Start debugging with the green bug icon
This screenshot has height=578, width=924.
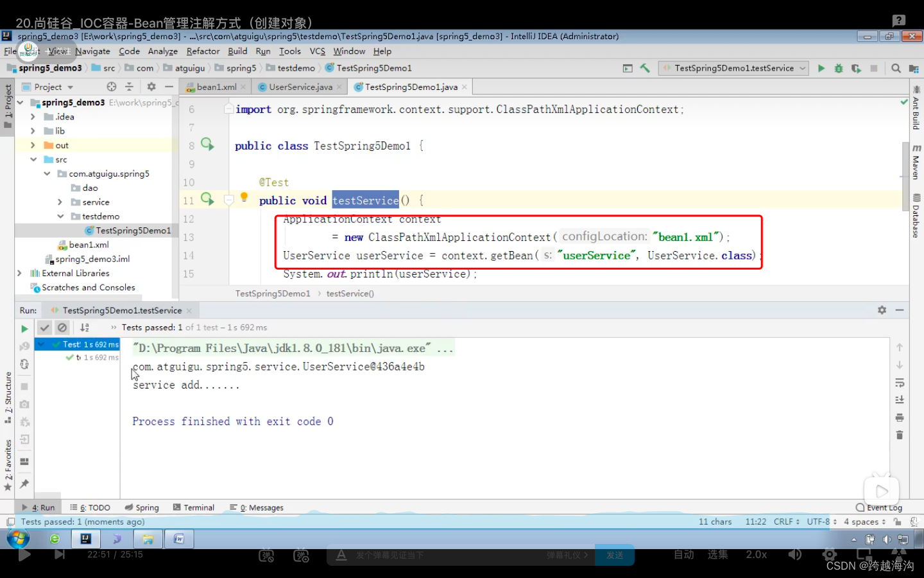838,68
